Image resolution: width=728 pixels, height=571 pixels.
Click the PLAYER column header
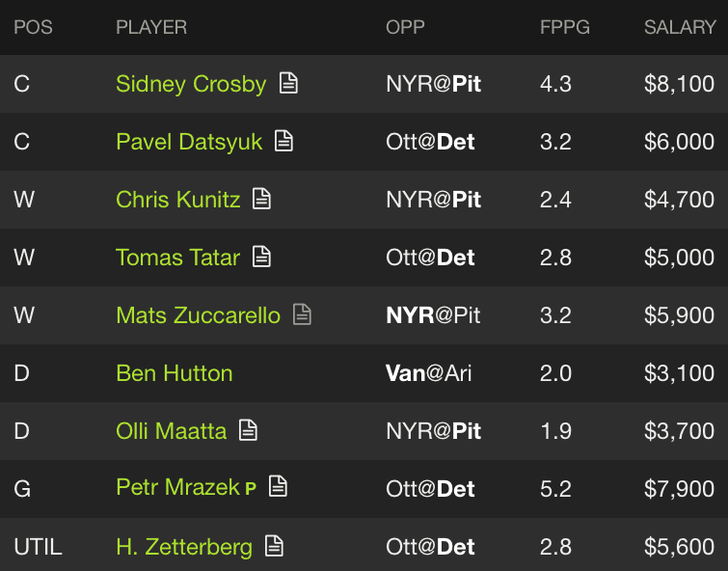(151, 27)
